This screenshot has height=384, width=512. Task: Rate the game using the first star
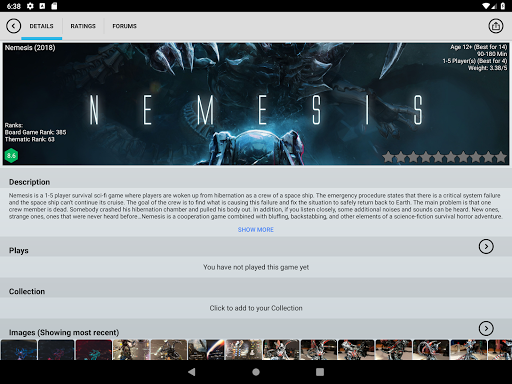point(388,157)
